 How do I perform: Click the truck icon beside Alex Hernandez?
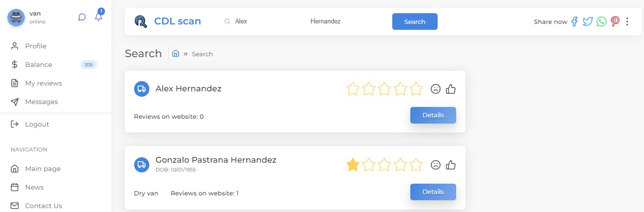click(141, 89)
